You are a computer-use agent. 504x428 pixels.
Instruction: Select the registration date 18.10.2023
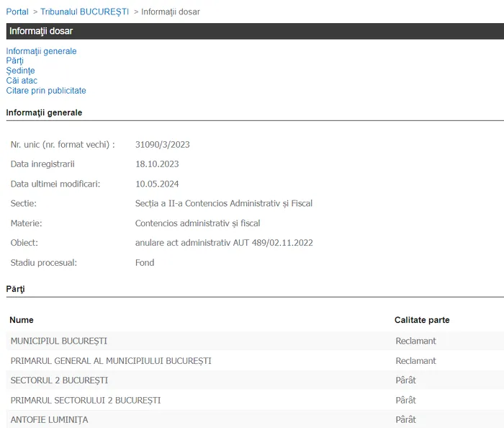pos(157,164)
